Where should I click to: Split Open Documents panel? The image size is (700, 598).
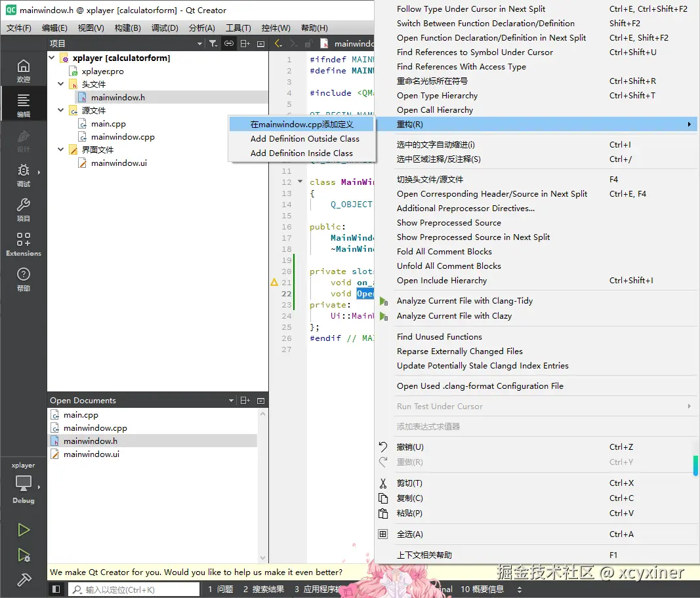pyautogui.click(x=245, y=400)
